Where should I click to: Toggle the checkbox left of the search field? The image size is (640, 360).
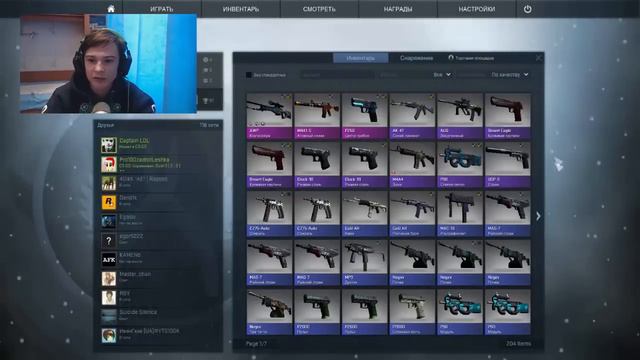point(249,75)
